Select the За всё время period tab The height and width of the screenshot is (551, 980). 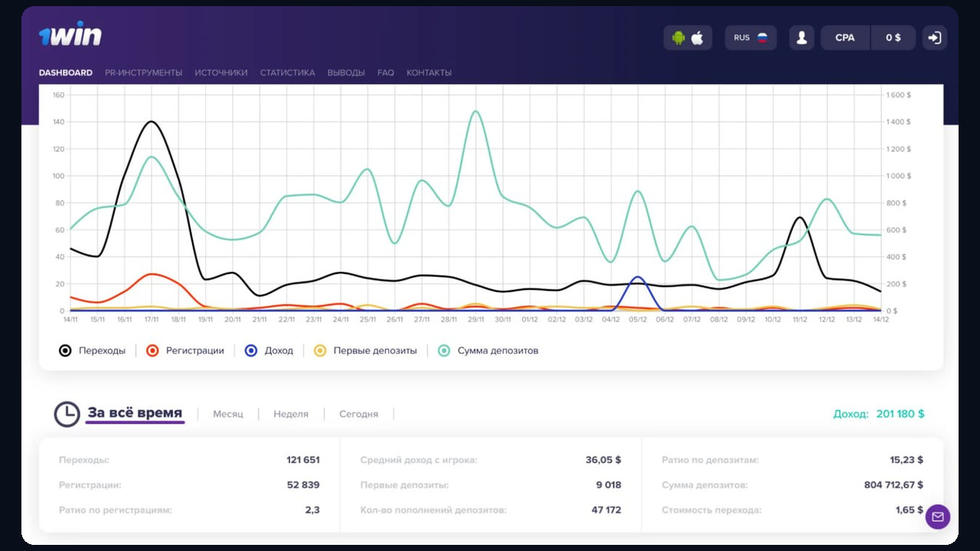click(135, 413)
